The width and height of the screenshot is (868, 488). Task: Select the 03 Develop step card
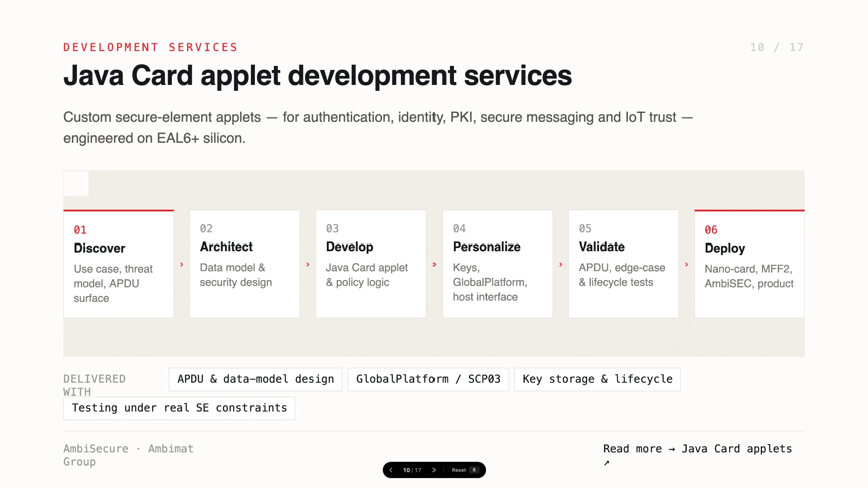(371, 264)
